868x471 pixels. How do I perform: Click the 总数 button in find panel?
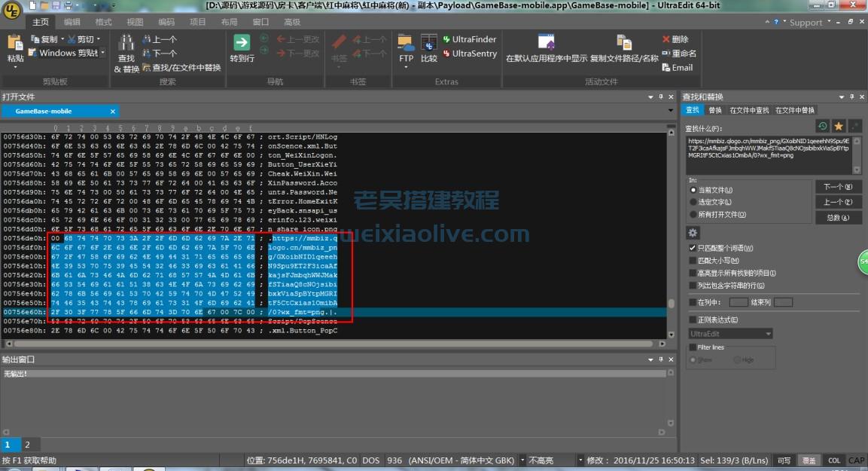[839, 216]
